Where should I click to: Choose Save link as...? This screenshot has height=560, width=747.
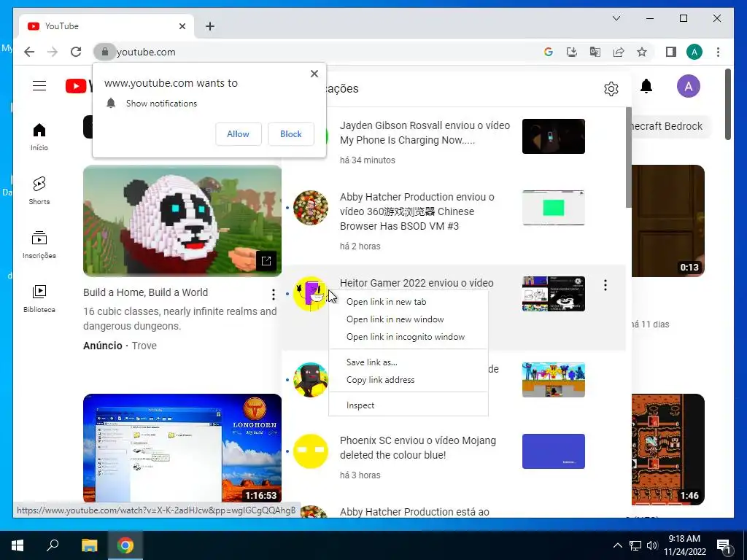(409, 362)
